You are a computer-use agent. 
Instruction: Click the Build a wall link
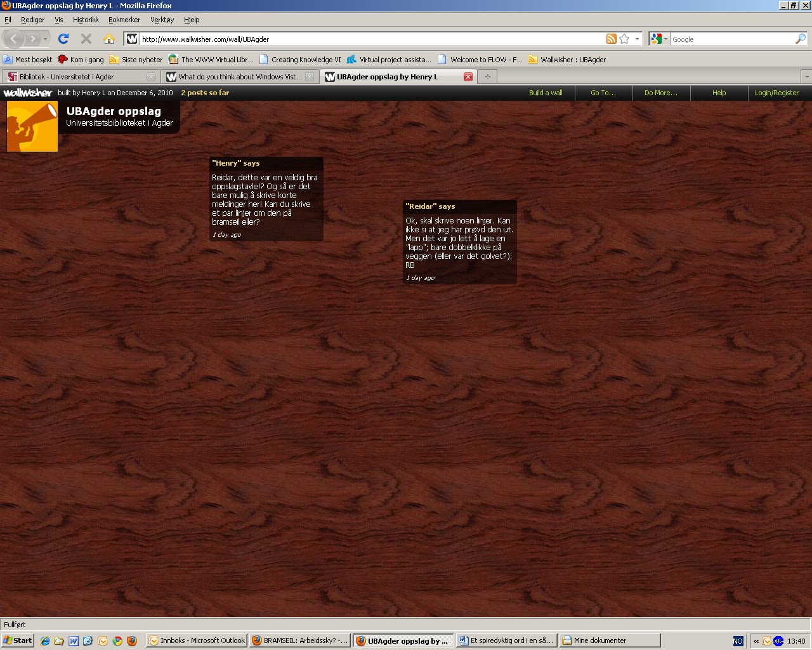coord(546,93)
